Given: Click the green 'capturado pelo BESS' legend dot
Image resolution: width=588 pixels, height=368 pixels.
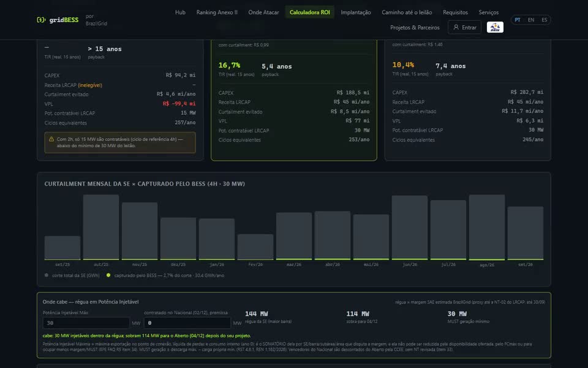Looking at the screenshot, I should coord(108,275).
